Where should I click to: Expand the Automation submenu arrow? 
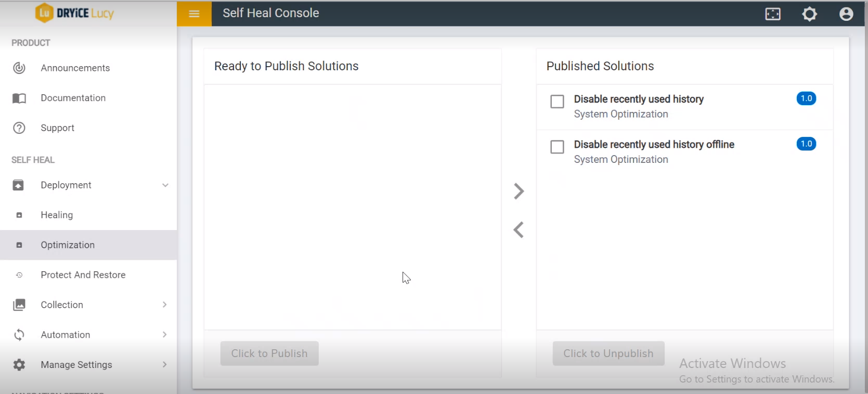click(x=164, y=335)
